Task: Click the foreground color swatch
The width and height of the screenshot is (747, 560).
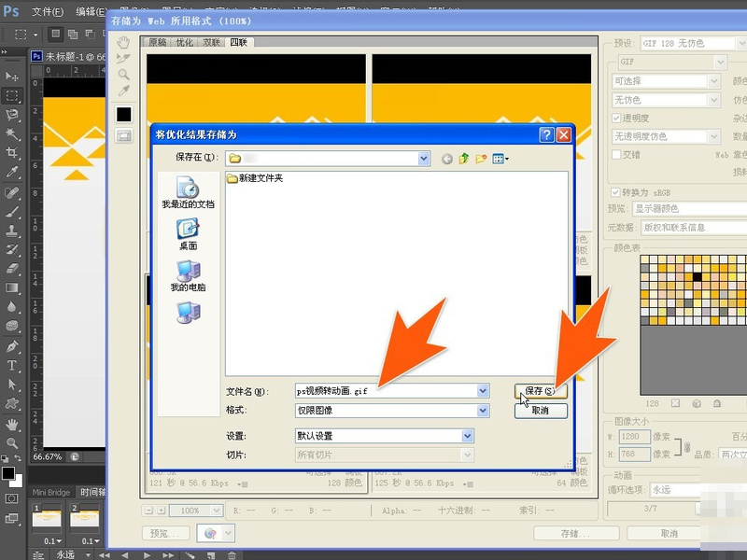Action: [x=8, y=473]
